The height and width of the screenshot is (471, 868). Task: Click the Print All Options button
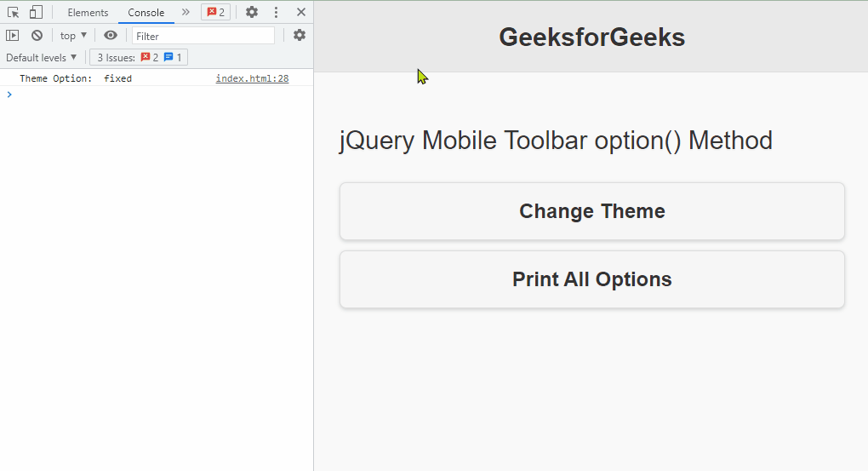click(x=591, y=279)
